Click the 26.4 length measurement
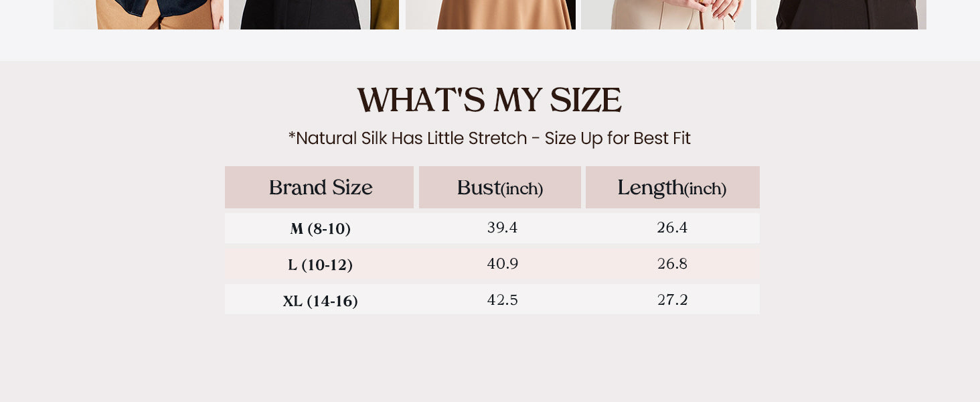The width and height of the screenshot is (980, 402). pyautogui.click(x=672, y=228)
